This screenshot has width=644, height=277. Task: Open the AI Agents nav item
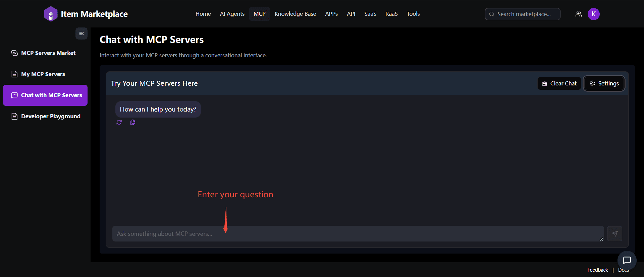coord(232,14)
